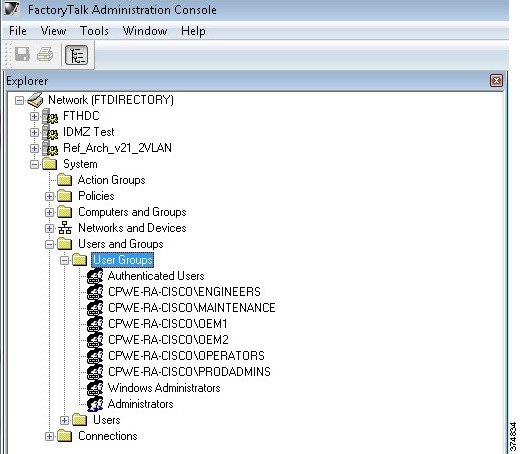530x454 pixels.
Task: Select the Authenticated Users label
Action: click(156, 276)
